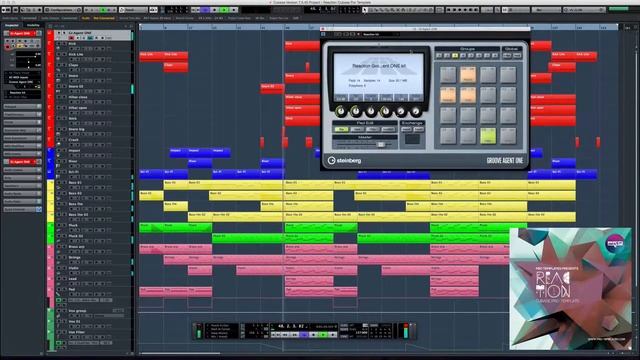Close the Groove Agent ONE plugin window
The height and width of the screenshot is (360, 640).
[x=322, y=29]
